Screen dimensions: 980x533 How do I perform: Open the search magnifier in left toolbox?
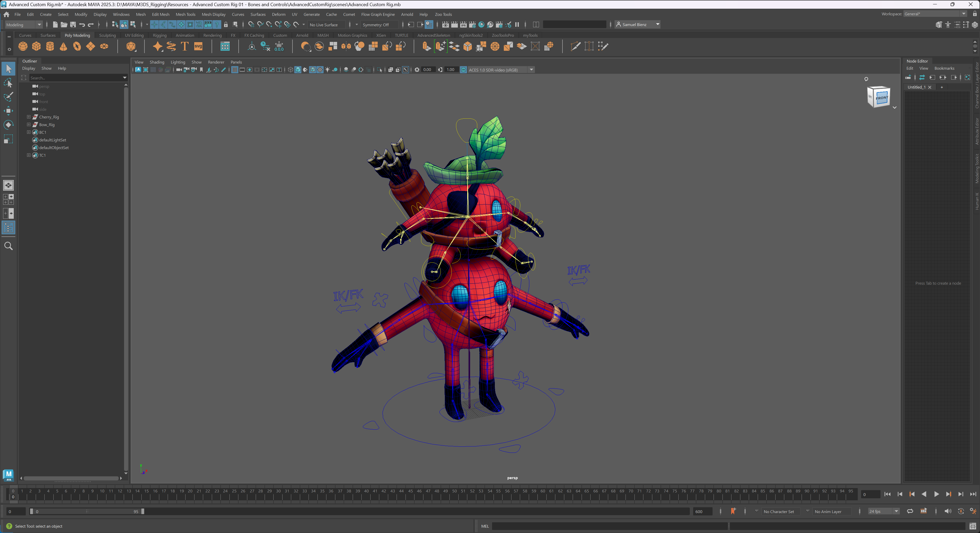[8, 246]
